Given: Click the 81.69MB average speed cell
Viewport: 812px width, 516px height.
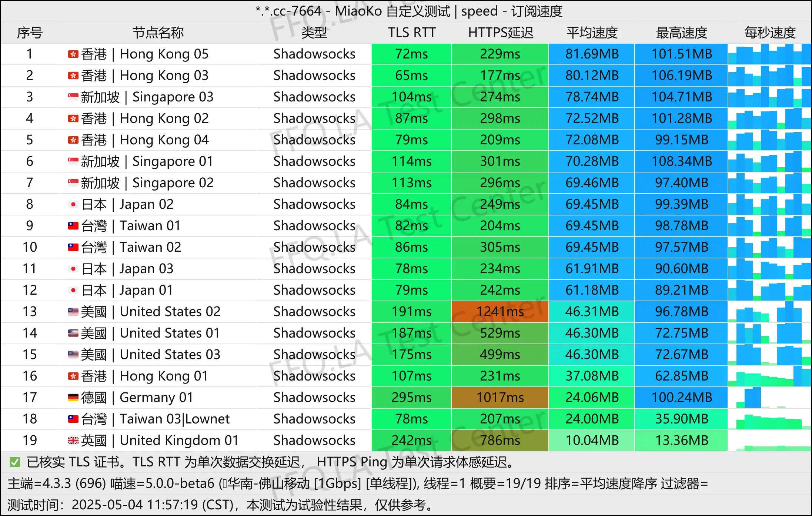Looking at the screenshot, I should (x=592, y=54).
